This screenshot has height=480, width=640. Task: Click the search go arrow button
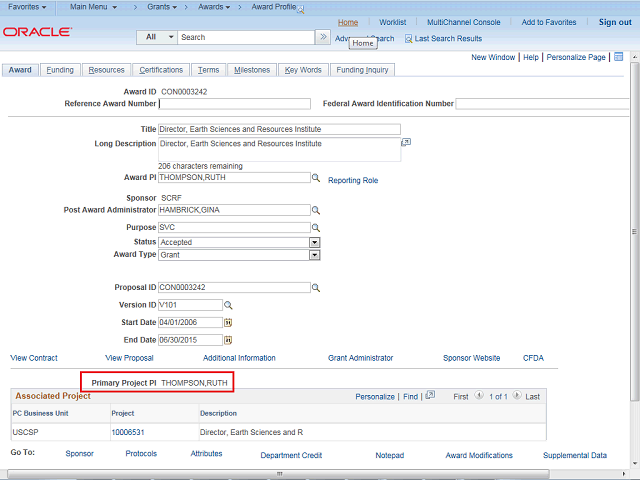click(322, 37)
